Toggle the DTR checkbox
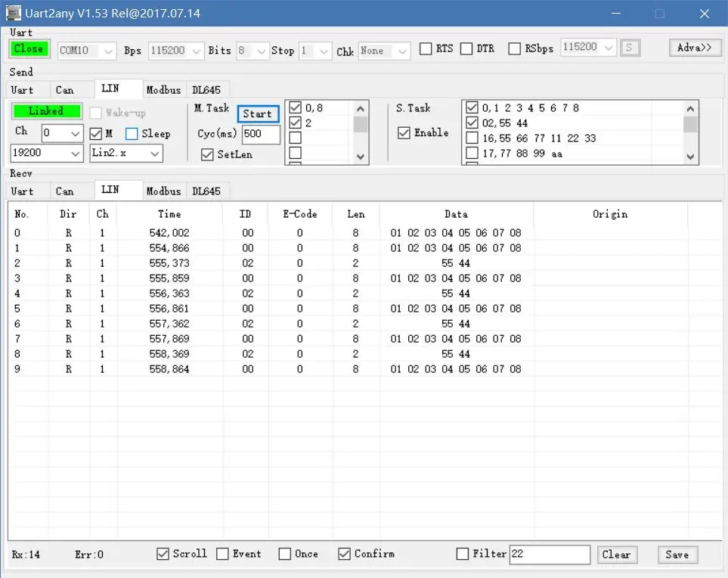 tap(466, 48)
